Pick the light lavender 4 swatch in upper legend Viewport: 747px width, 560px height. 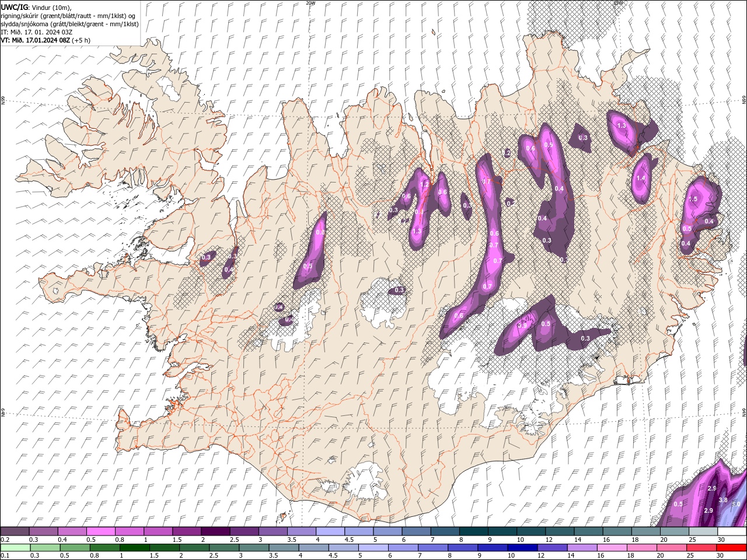tap(330, 531)
